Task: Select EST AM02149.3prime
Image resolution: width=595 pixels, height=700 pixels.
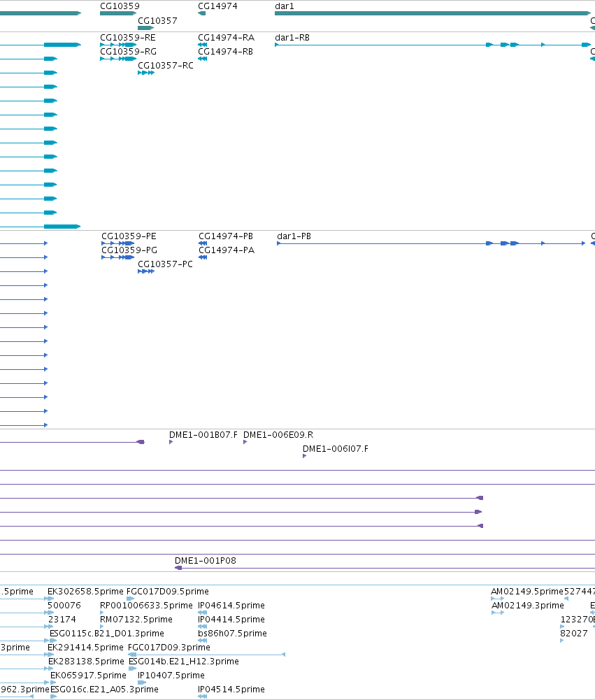Action: pos(528,606)
